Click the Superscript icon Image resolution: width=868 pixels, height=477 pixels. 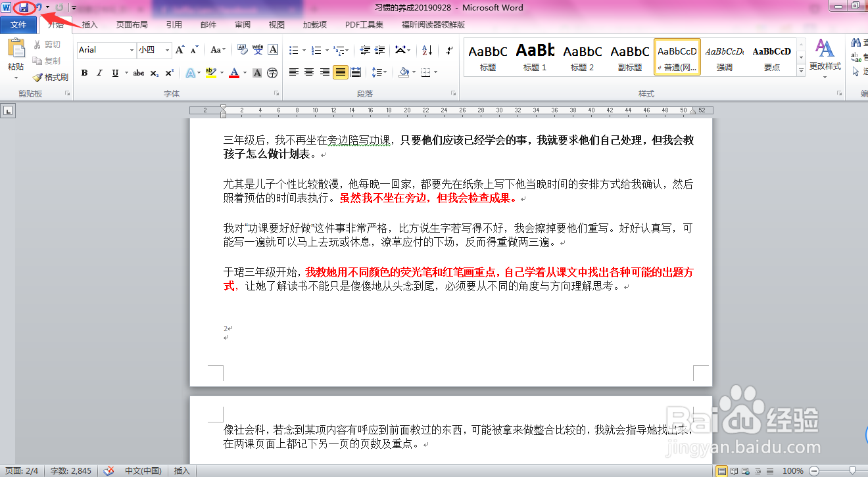[x=169, y=72]
